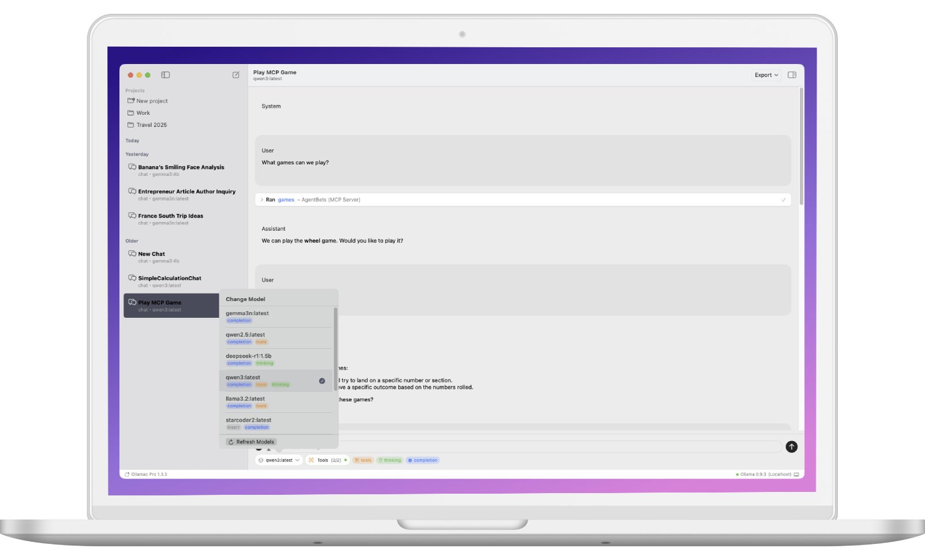The width and height of the screenshot is (925, 560).
Task: Toggle the left sidebar visibility icon
Action: pos(166,75)
